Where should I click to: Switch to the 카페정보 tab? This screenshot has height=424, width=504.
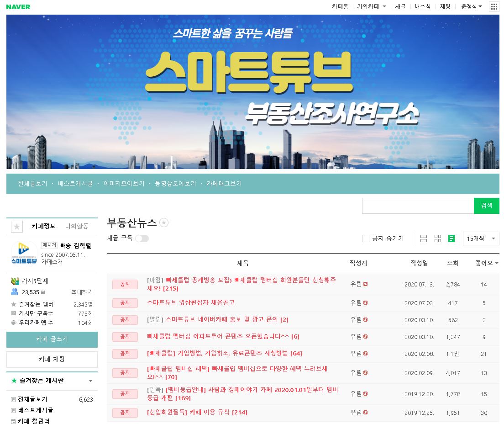(44, 226)
